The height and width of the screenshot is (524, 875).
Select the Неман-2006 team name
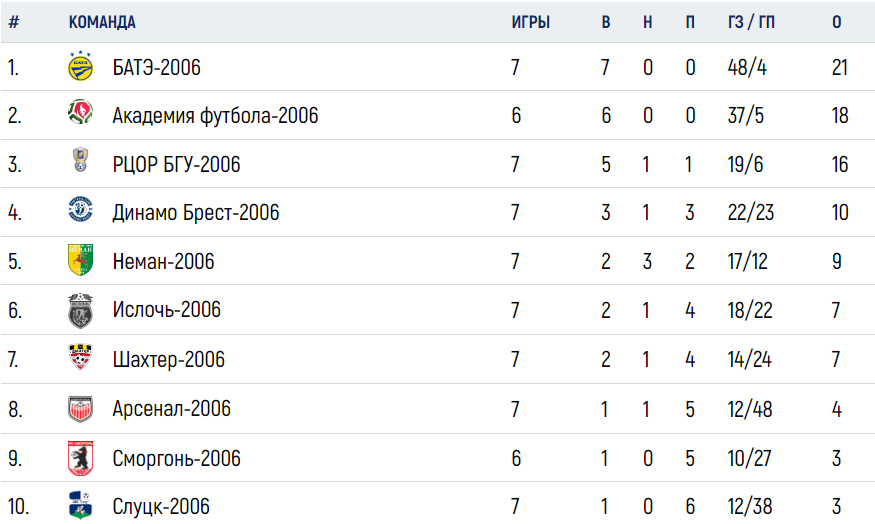coord(164,261)
